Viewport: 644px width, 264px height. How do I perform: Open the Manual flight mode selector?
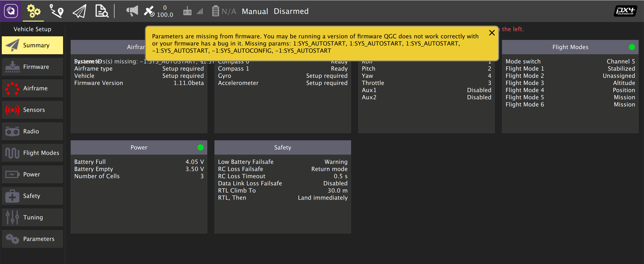point(255,11)
